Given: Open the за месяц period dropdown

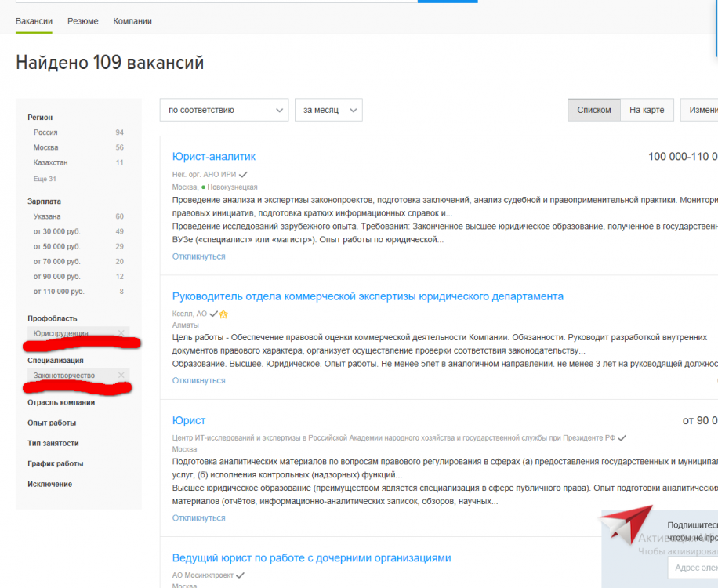Looking at the screenshot, I should point(328,110).
